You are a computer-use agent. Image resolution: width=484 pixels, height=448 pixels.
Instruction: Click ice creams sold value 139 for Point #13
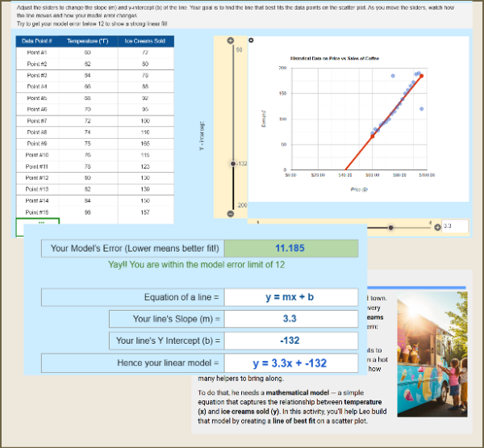point(145,189)
